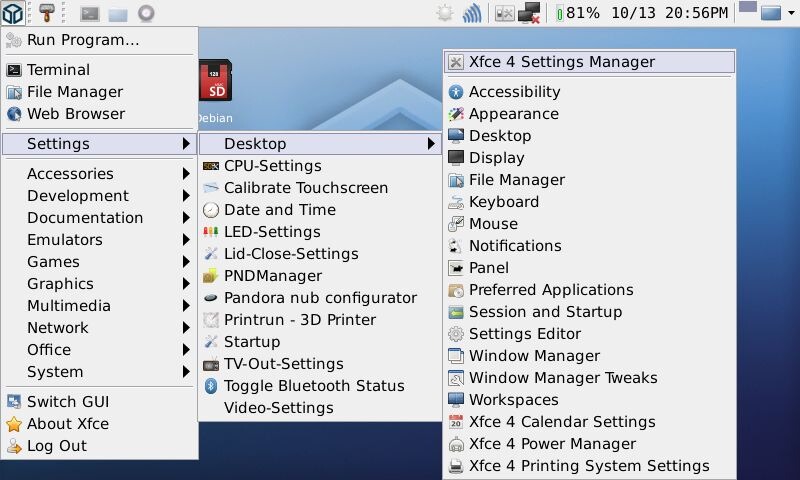Click the Appearance paintbrush icon
The image size is (800, 480).
(456, 114)
